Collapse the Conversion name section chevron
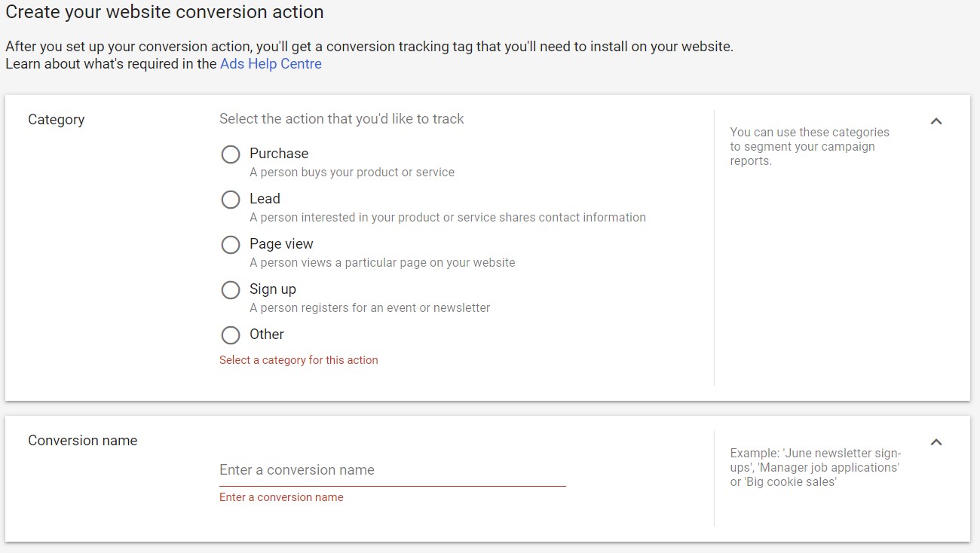 coord(936,442)
